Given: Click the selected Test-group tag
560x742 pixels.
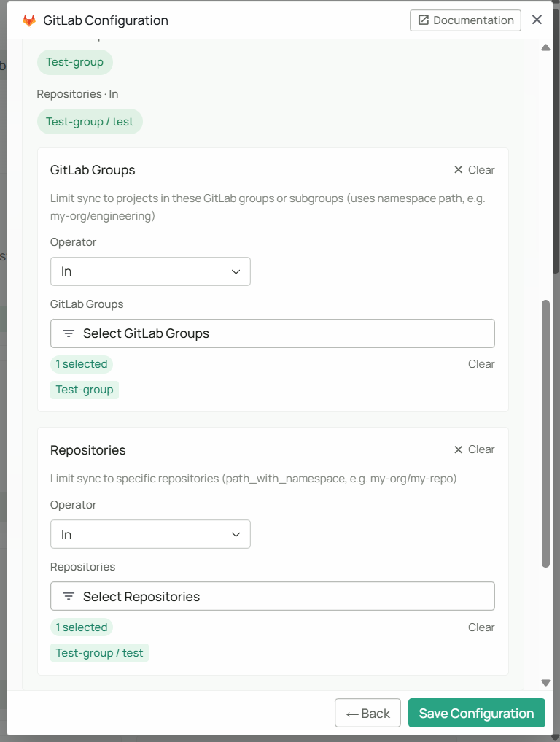Looking at the screenshot, I should click(x=85, y=390).
